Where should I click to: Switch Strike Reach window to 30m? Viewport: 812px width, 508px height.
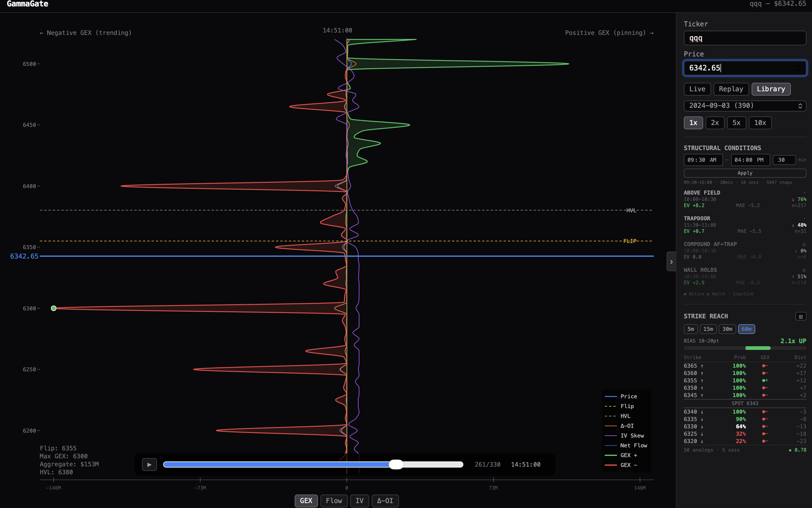(727, 329)
